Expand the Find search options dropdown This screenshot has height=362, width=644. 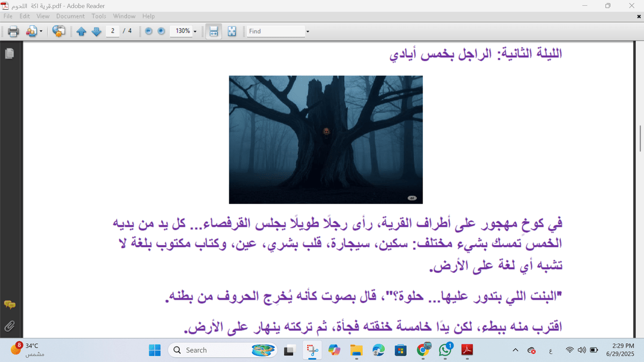tap(308, 31)
